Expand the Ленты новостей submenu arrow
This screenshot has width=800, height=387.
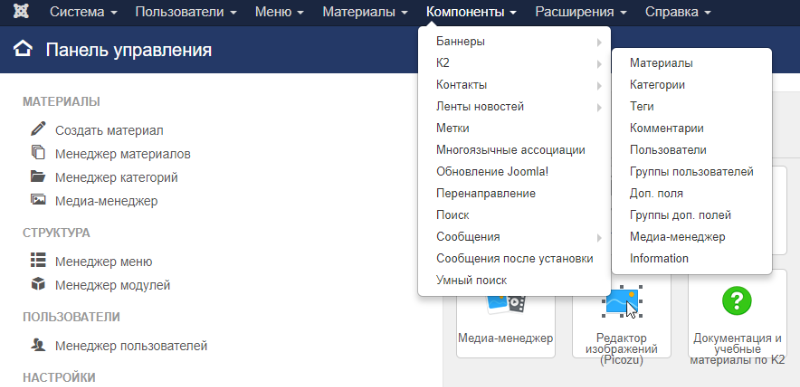pos(599,108)
